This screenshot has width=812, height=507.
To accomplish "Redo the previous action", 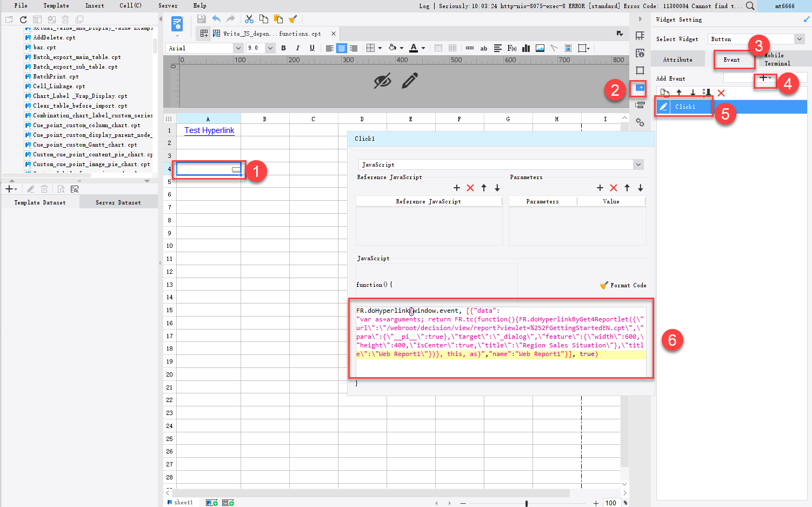I will click(231, 19).
